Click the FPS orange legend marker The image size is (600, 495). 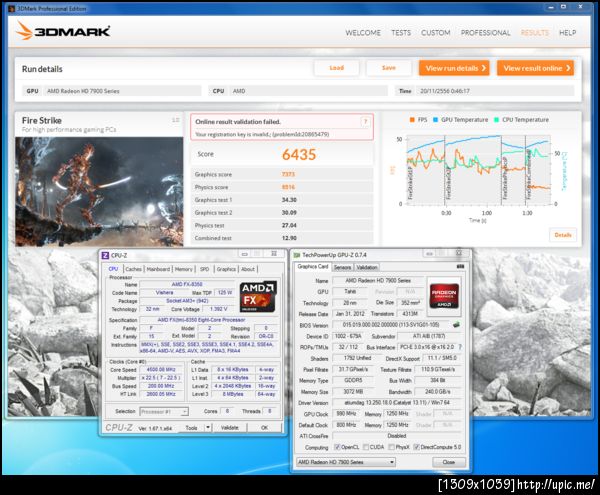pos(412,120)
